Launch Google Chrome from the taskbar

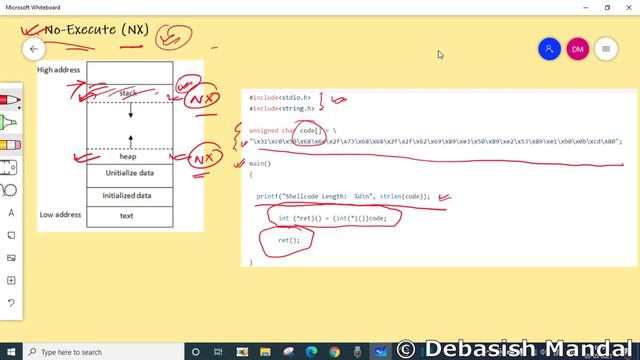tap(334, 351)
